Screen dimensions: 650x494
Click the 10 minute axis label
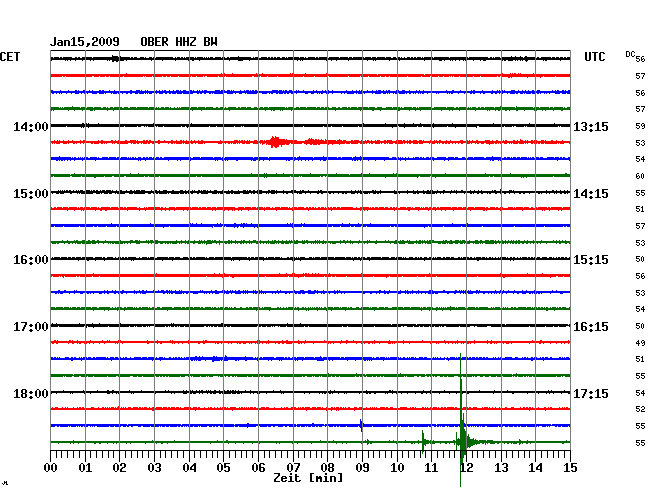(397, 467)
